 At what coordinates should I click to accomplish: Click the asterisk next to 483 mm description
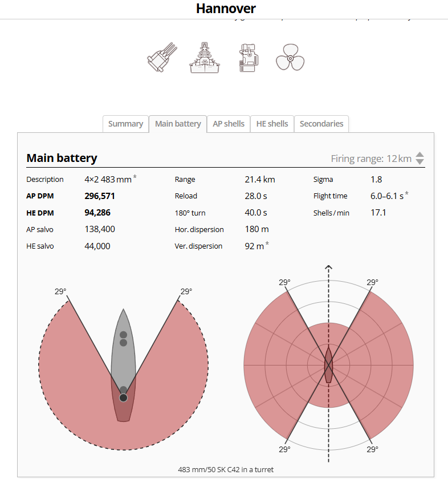(x=135, y=178)
